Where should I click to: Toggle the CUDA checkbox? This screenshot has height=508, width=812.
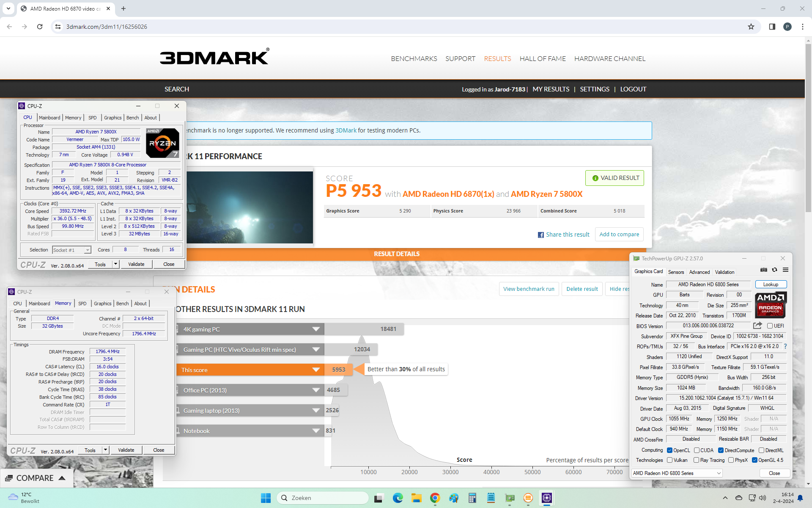[697, 450]
